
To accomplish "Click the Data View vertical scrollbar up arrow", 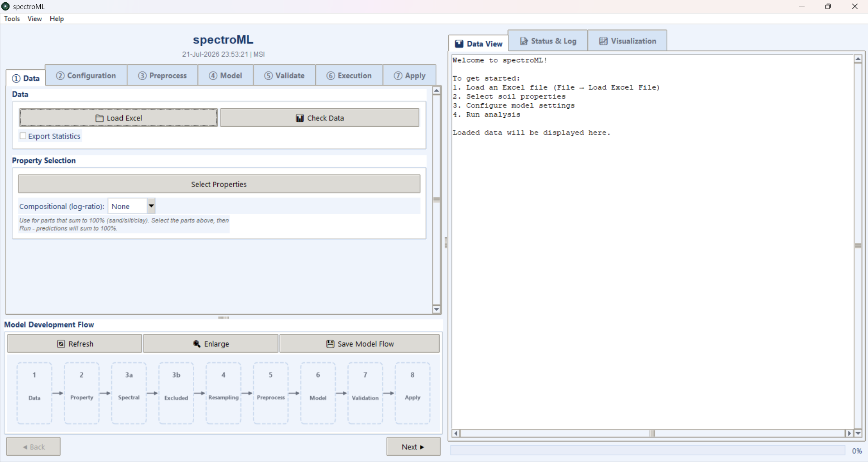I will tap(858, 59).
